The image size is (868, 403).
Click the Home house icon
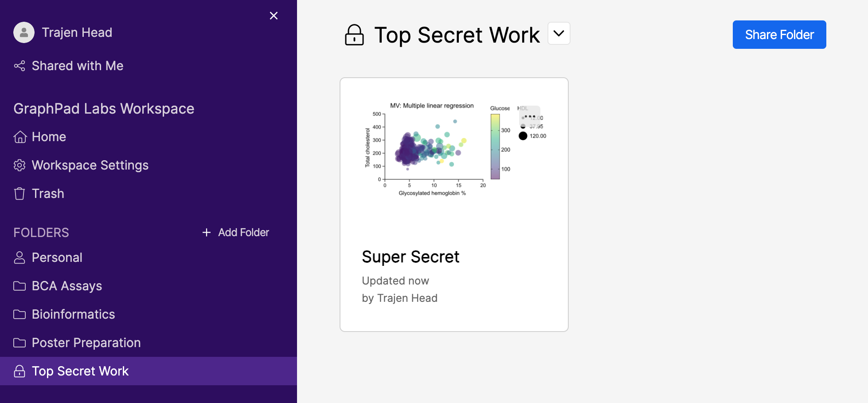click(x=20, y=137)
